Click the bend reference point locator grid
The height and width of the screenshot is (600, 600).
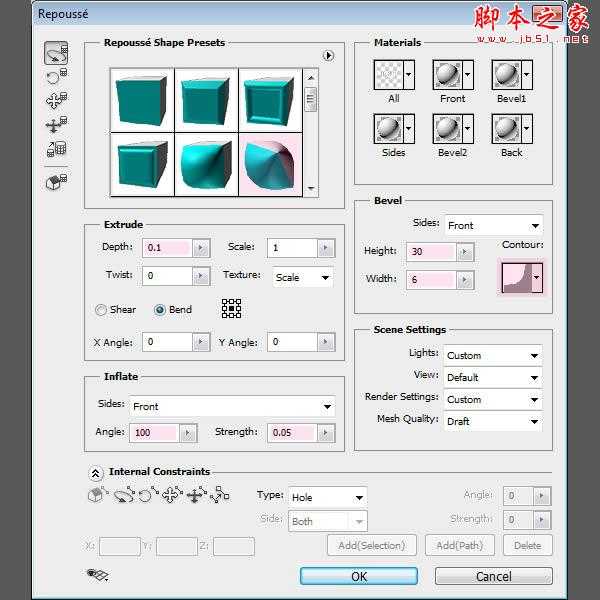point(232,308)
